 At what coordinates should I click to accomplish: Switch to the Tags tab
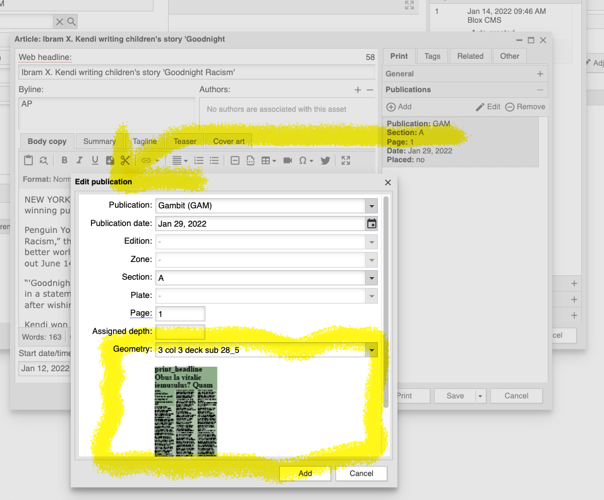pyautogui.click(x=432, y=56)
